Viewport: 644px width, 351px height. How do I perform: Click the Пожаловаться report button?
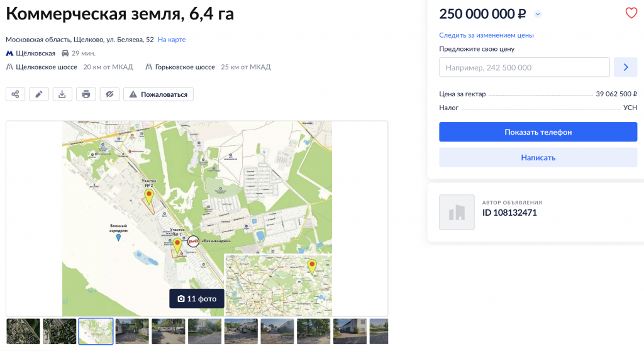(x=158, y=94)
